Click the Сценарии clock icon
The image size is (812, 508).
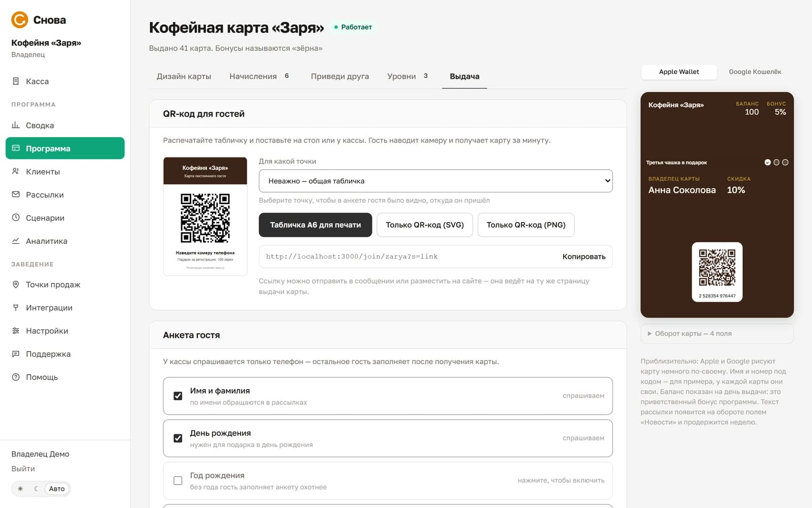pyautogui.click(x=16, y=218)
